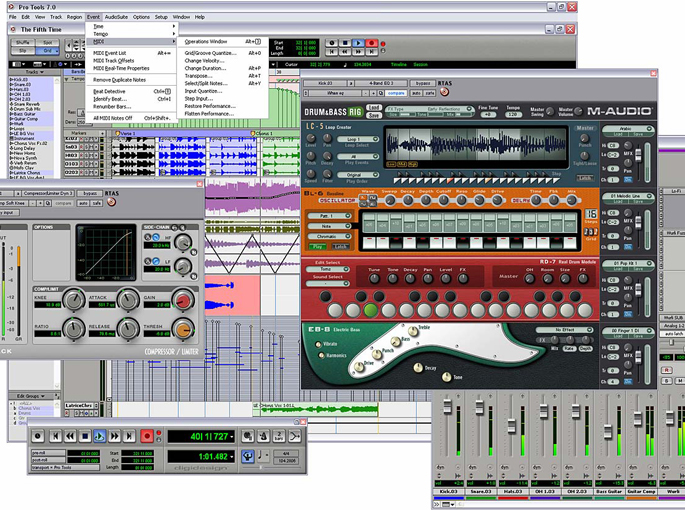This screenshot has height=510, width=685.
Task: Open the AudioSuite menu
Action: click(x=116, y=17)
